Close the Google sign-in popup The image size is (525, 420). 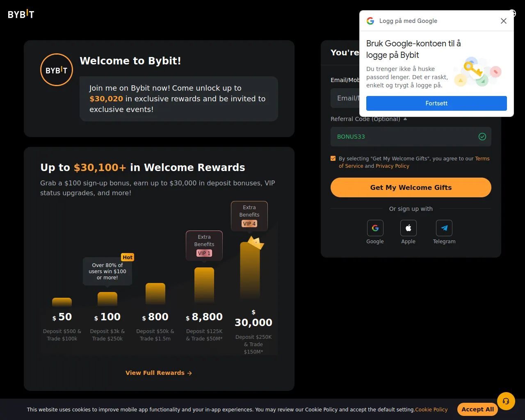pos(504,21)
